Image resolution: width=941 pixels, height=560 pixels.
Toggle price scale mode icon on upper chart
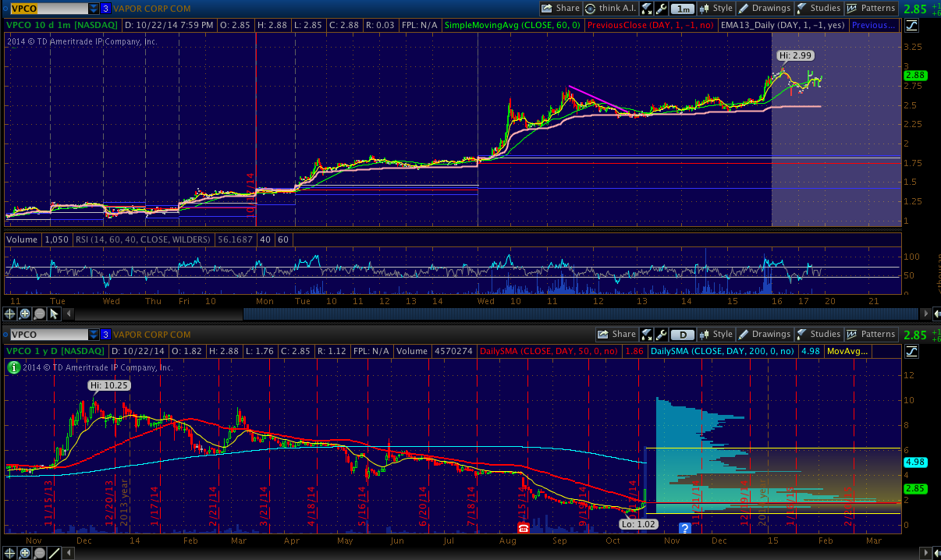912,25
